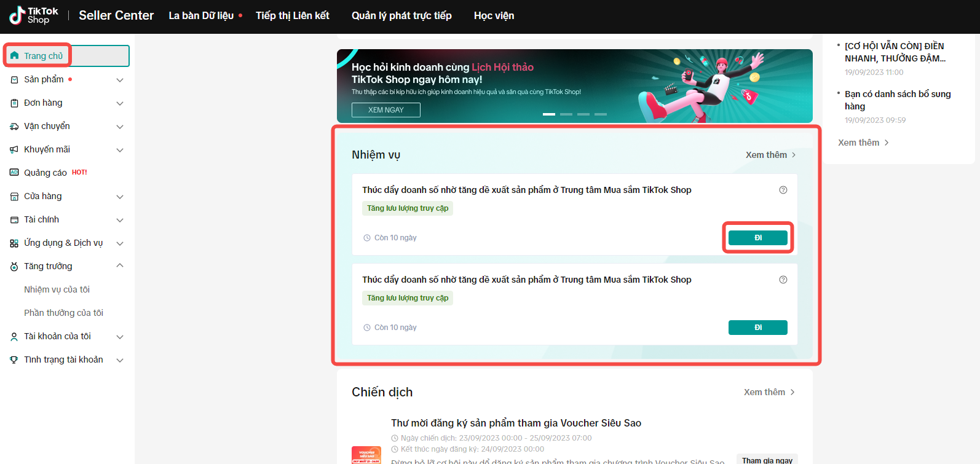Open La bàn Dữ liệu top menu

(x=201, y=15)
